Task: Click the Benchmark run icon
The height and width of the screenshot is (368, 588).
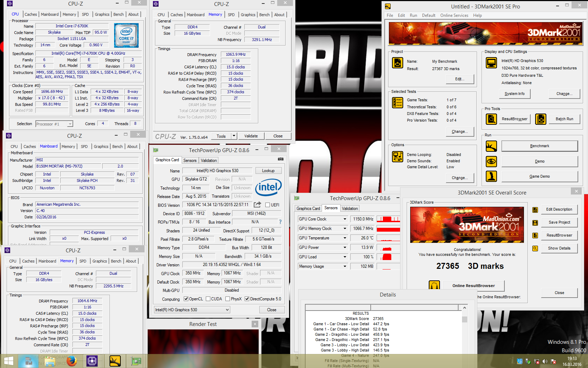Action: (x=491, y=146)
